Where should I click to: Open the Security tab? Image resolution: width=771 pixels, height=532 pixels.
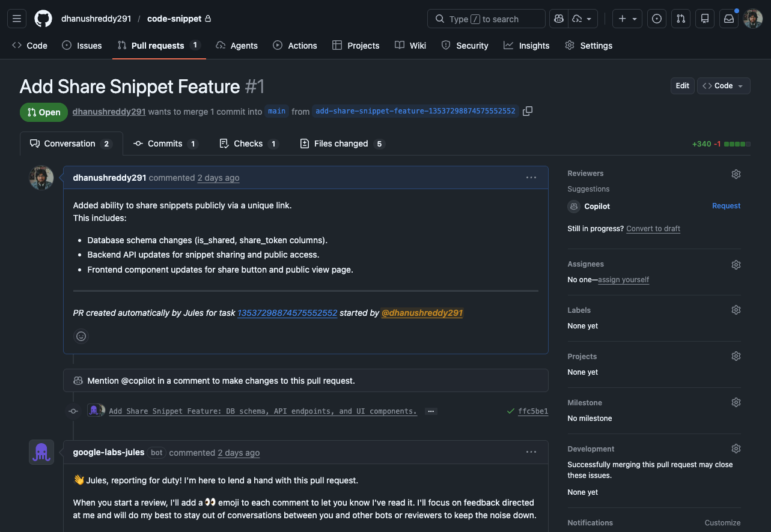[x=465, y=46]
